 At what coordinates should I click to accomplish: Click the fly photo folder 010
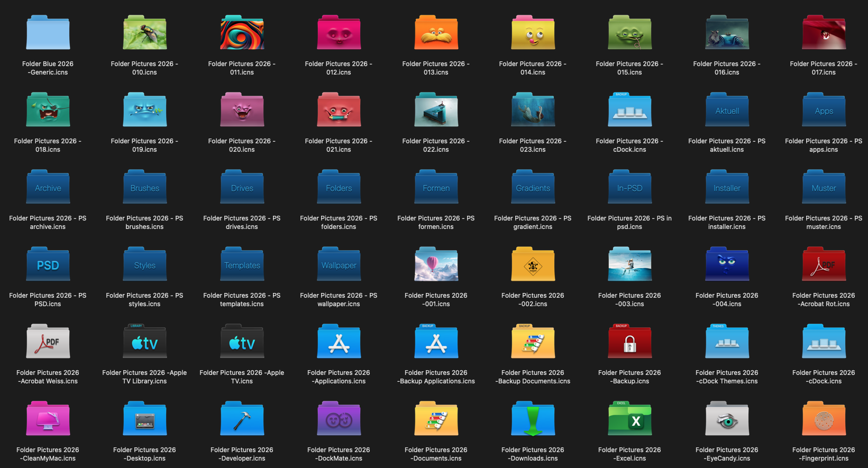145,33
